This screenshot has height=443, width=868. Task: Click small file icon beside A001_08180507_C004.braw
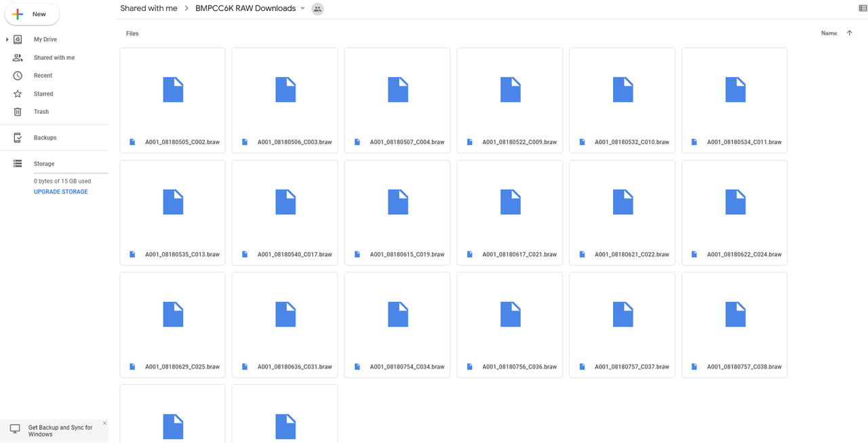point(357,142)
